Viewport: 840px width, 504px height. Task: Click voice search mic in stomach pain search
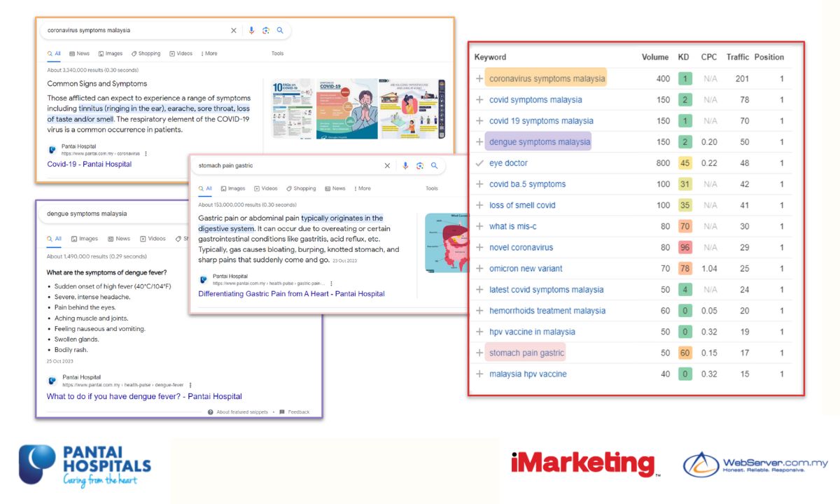(405, 166)
